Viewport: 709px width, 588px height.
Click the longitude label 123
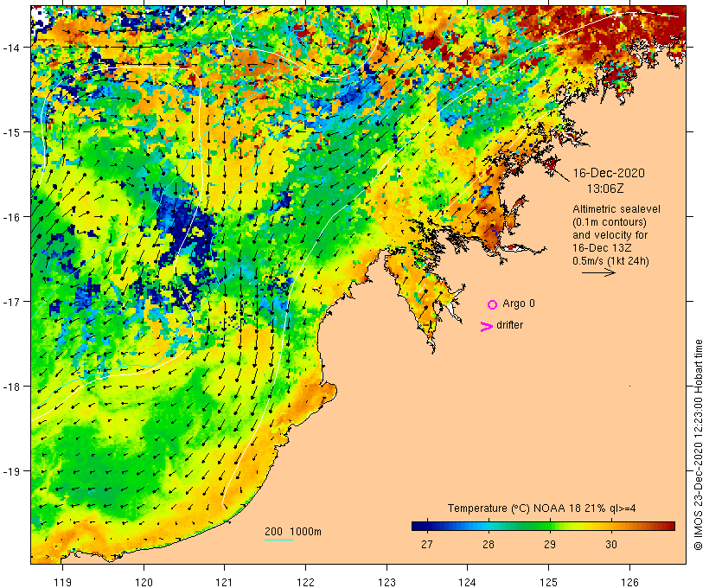point(386,582)
